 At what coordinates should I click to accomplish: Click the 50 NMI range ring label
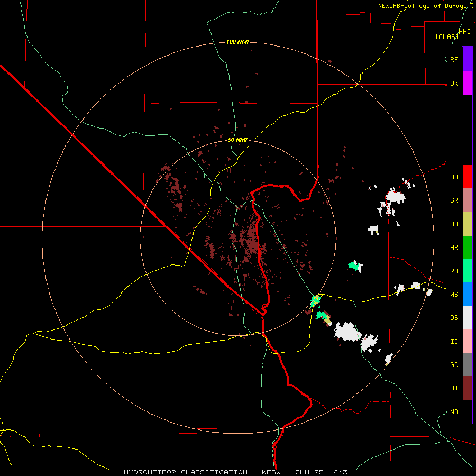coord(237,140)
